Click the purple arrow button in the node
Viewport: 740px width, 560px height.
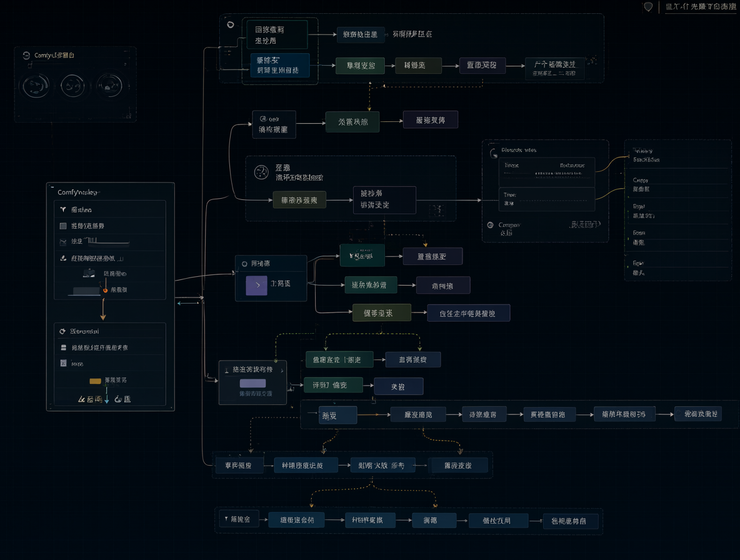click(x=256, y=286)
